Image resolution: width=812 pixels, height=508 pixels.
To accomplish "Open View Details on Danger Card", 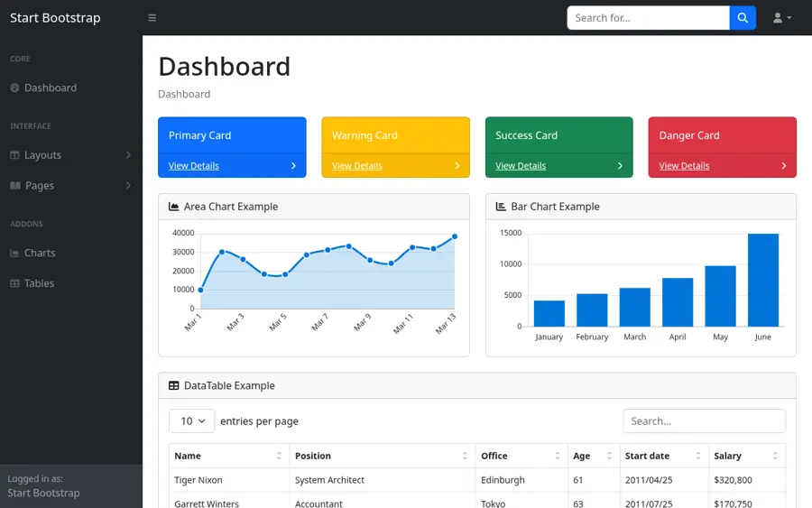I will click(x=684, y=166).
